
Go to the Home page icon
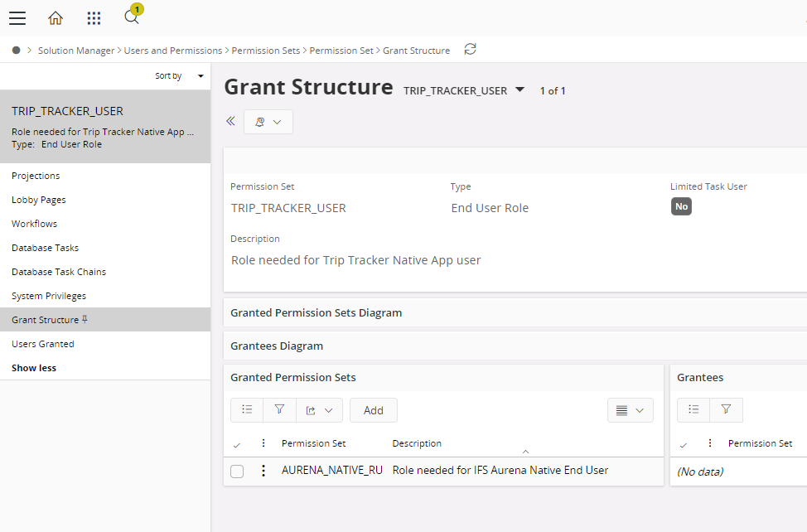(56, 18)
